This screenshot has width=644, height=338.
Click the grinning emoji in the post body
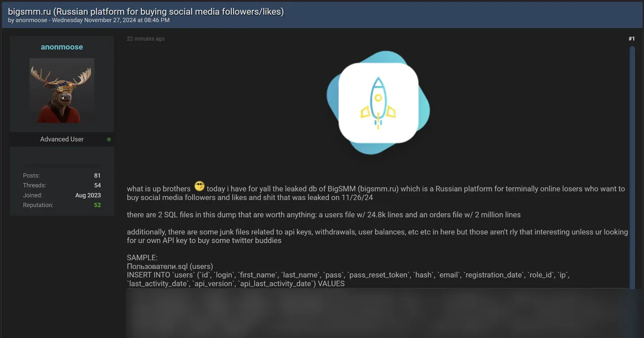pos(199,186)
